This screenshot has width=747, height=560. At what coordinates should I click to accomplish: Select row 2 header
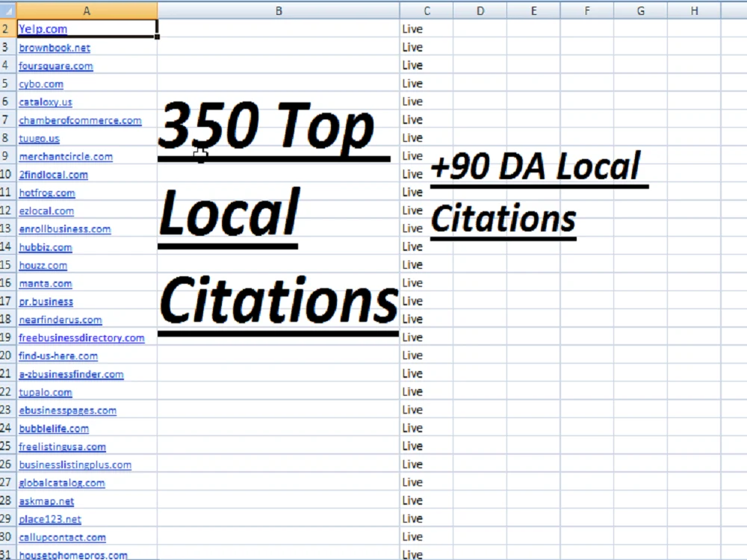pyautogui.click(x=7, y=28)
